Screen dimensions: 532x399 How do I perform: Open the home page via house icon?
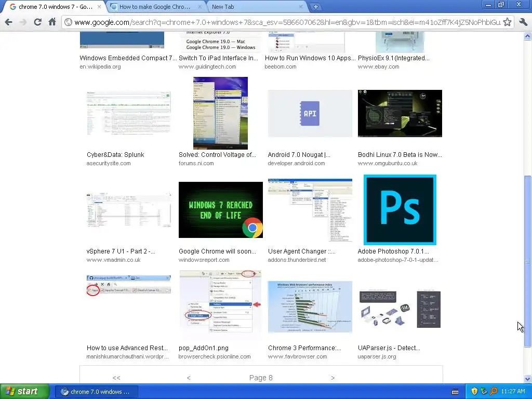(x=52, y=22)
